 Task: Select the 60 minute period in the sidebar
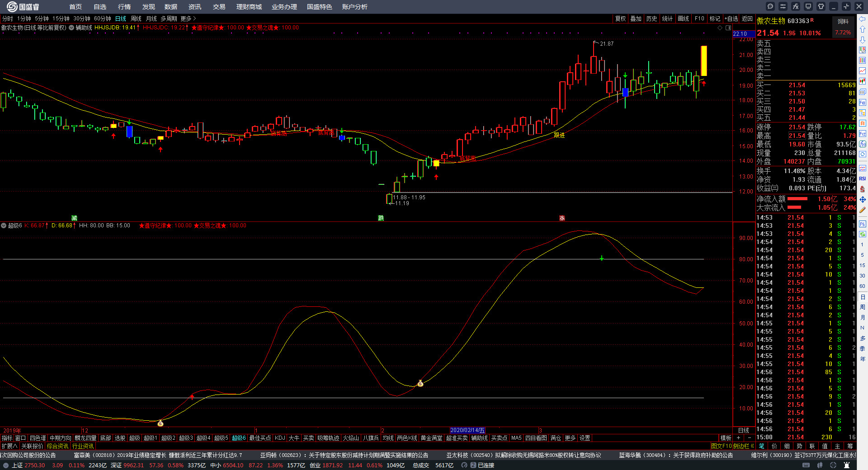(x=863, y=286)
